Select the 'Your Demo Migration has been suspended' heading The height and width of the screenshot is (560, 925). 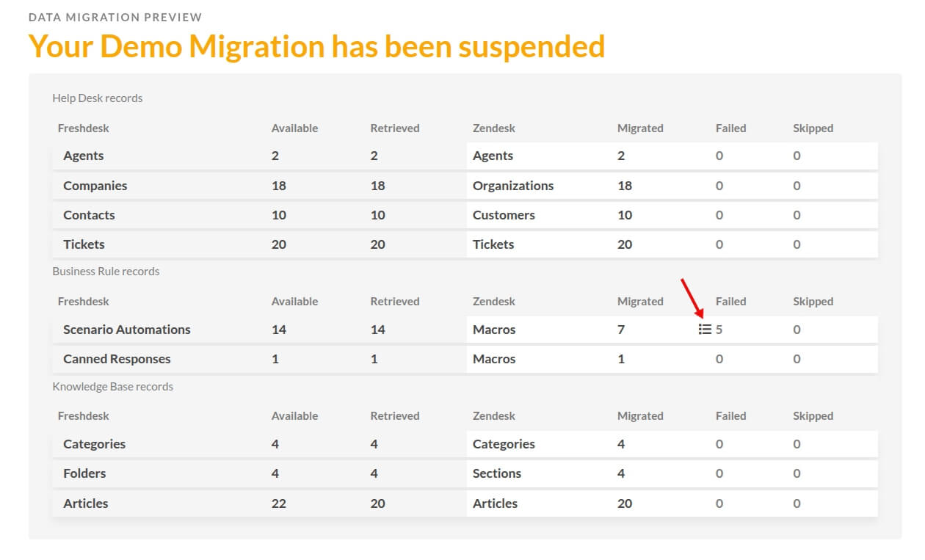(x=316, y=46)
